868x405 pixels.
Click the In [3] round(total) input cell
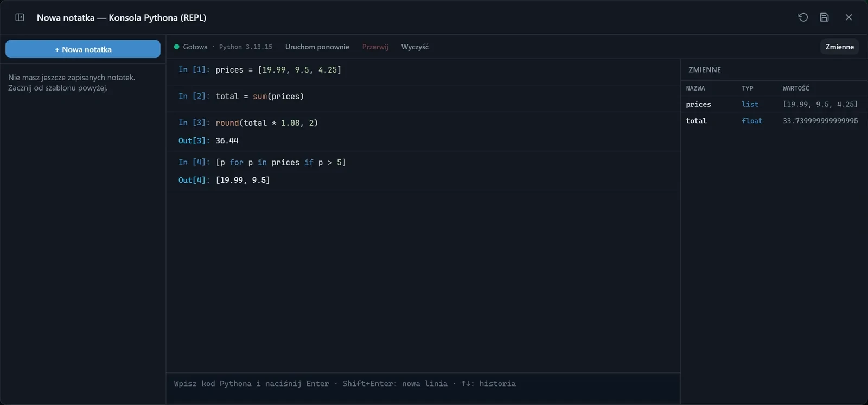(x=266, y=123)
